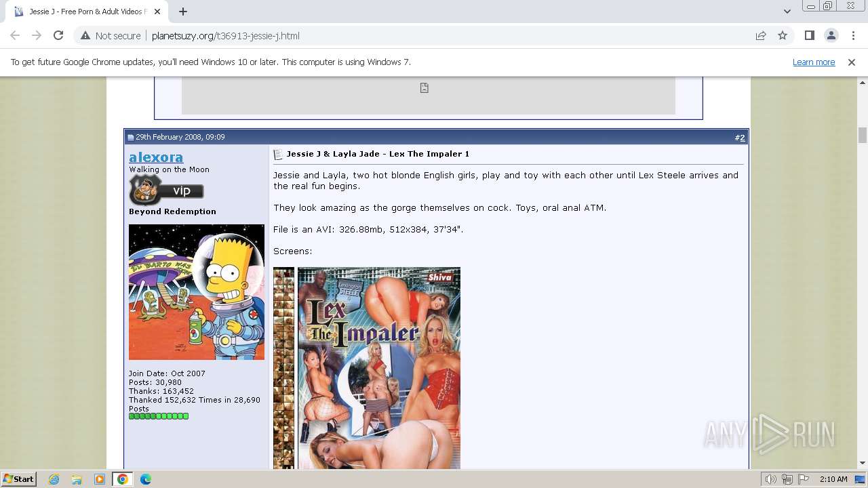Launch Internet Explorer from the taskbar
Screen dimensions: 868x488
pos(54,479)
